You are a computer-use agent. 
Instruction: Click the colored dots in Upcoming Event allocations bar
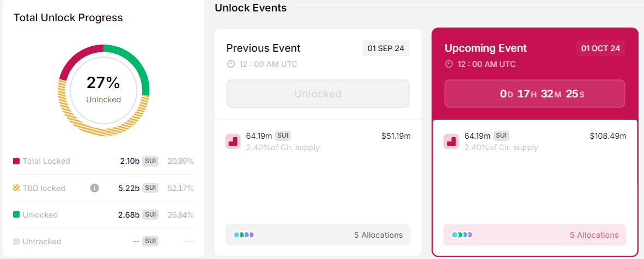(462, 235)
